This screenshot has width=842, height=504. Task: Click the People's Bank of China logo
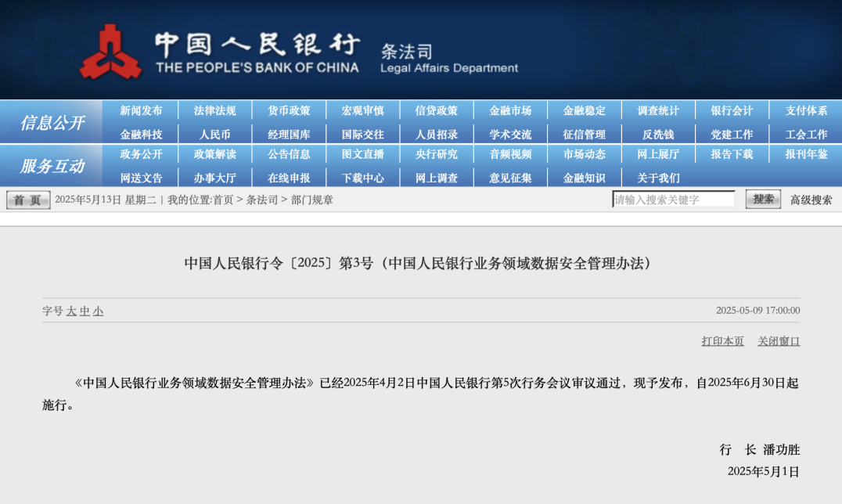click(x=110, y=52)
